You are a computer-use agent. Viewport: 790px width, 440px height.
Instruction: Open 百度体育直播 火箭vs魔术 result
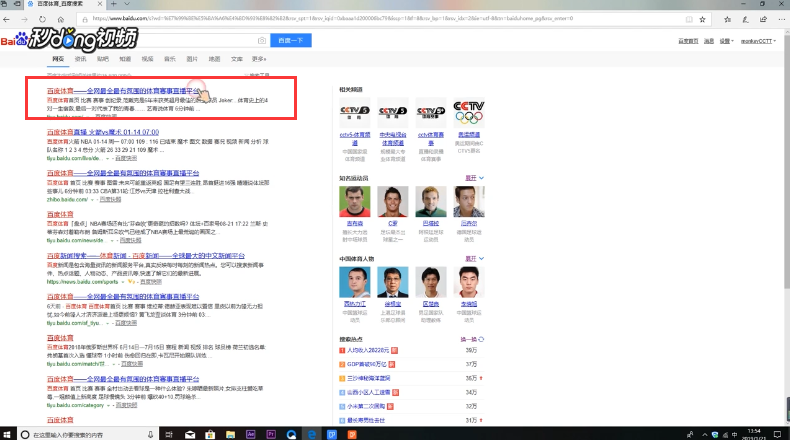point(103,132)
